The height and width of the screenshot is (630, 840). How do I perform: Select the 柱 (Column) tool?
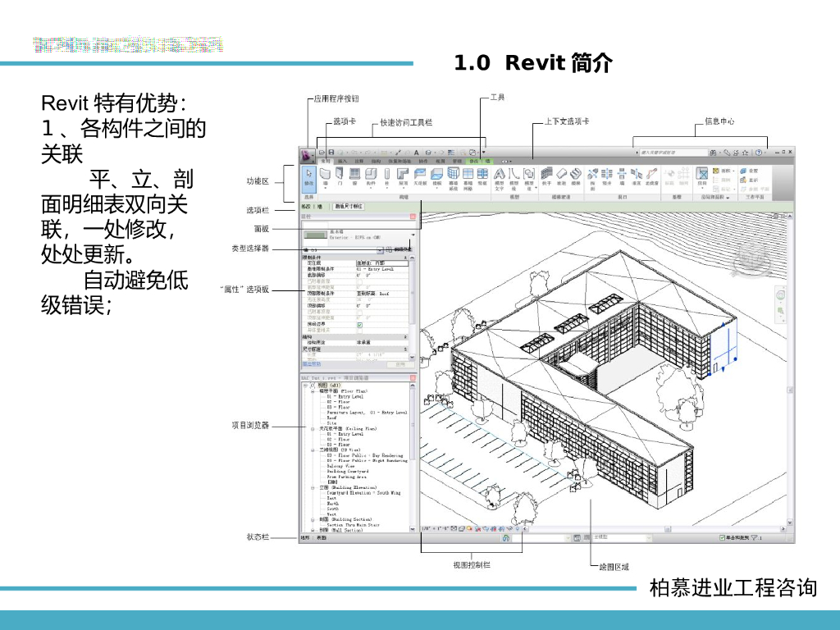point(387,177)
